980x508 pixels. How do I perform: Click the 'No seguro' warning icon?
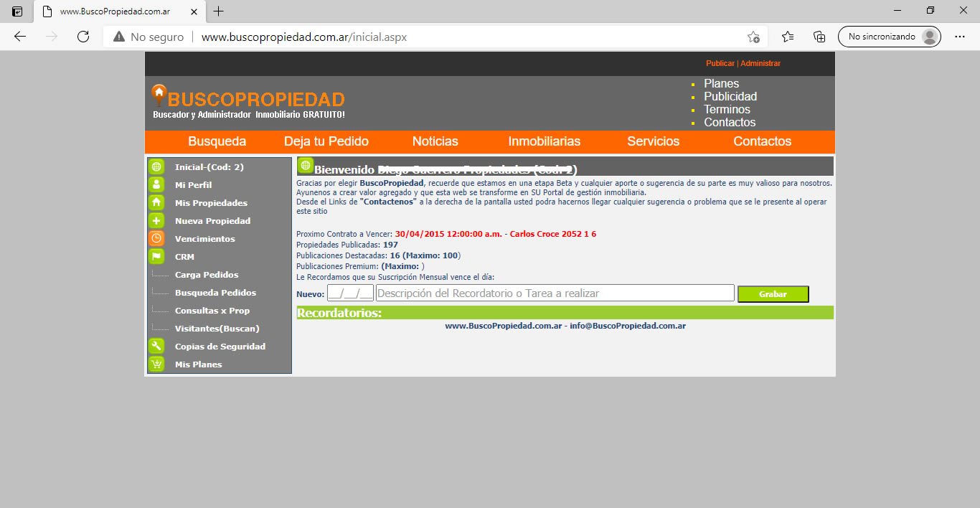tap(119, 37)
